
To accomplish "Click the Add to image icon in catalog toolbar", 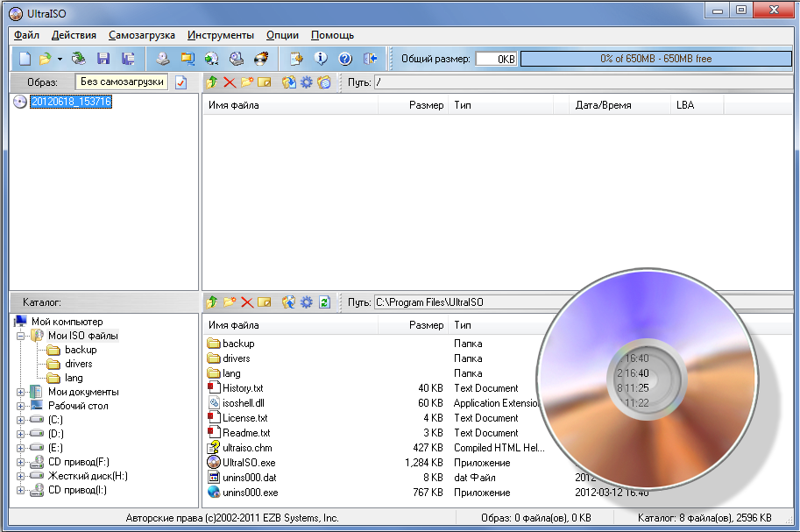I will coord(289,302).
